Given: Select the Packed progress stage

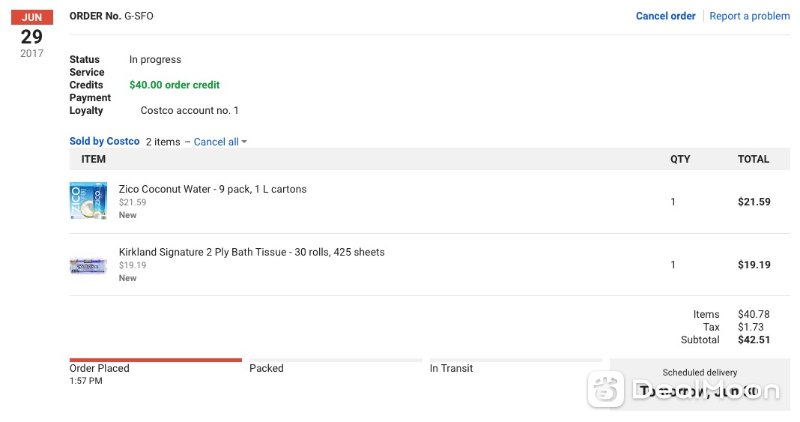Looking at the screenshot, I should pyautogui.click(x=266, y=368).
